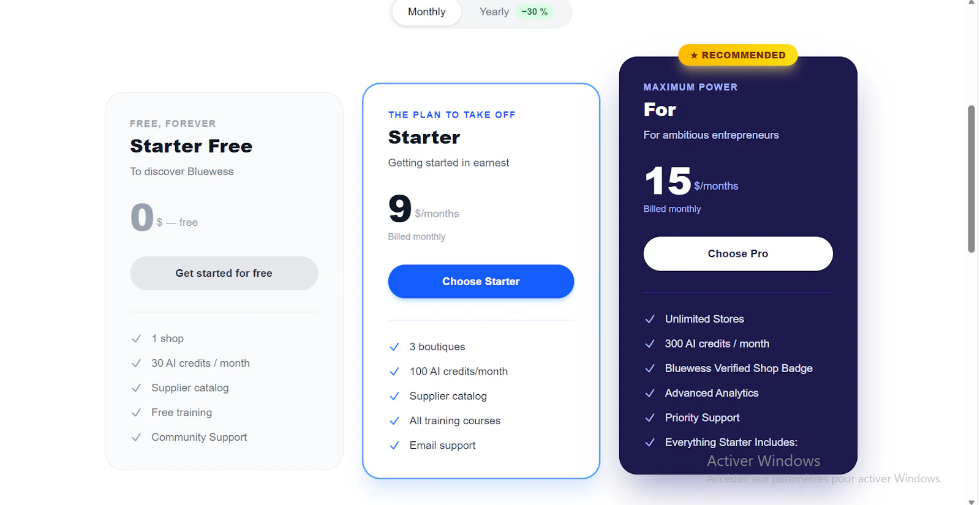Click the page vertical scrollbar thumb

click(x=971, y=179)
